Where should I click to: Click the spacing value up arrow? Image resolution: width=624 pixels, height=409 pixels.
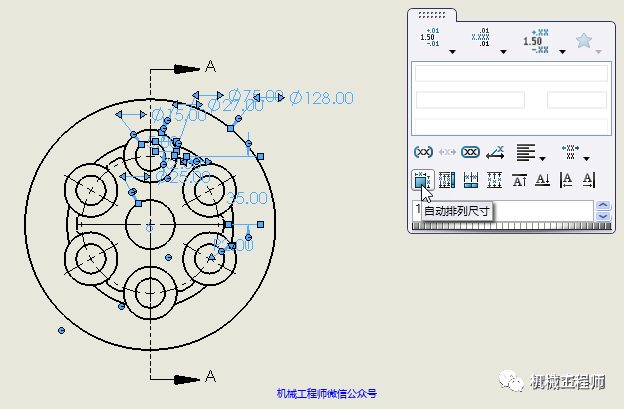click(603, 205)
